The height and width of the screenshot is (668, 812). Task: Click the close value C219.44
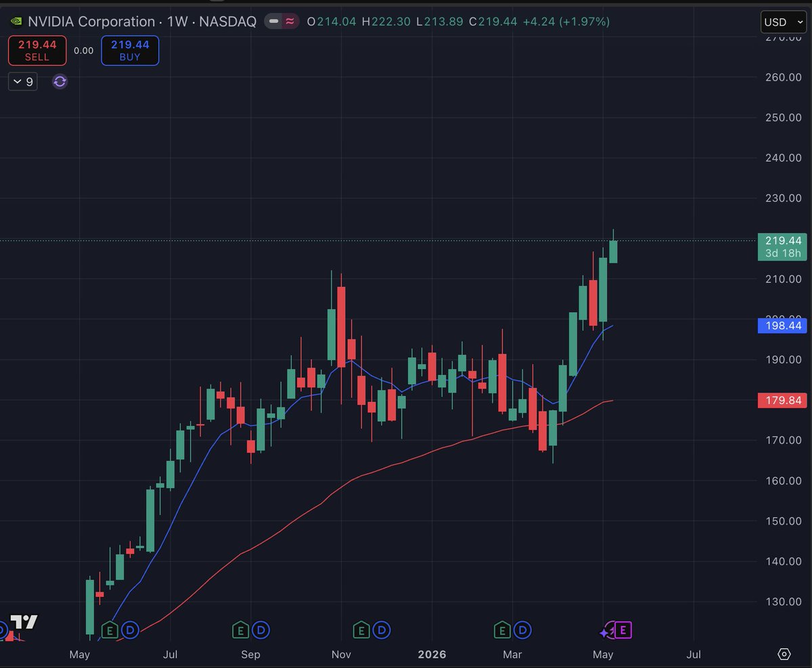493,22
